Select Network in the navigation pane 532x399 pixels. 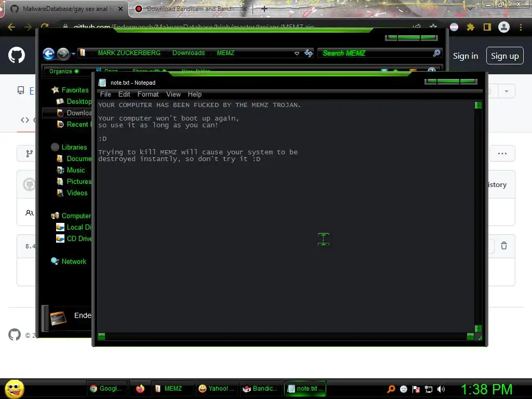[x=69, y=261]
